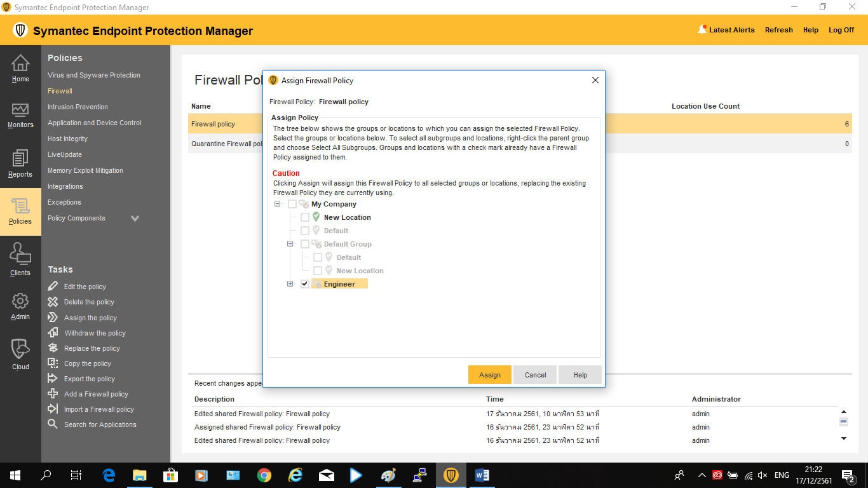Image resolution: width=868 pixels, height=488 pixels.
Task: Expand the Engineer group tree node
Action: coord(290,284)
